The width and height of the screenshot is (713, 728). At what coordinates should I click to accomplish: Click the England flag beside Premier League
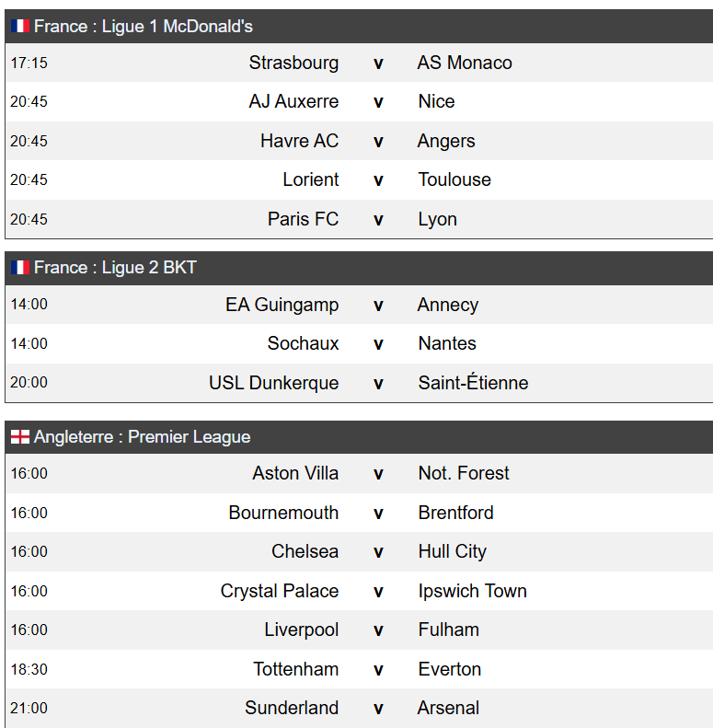[x=20, y=437]
